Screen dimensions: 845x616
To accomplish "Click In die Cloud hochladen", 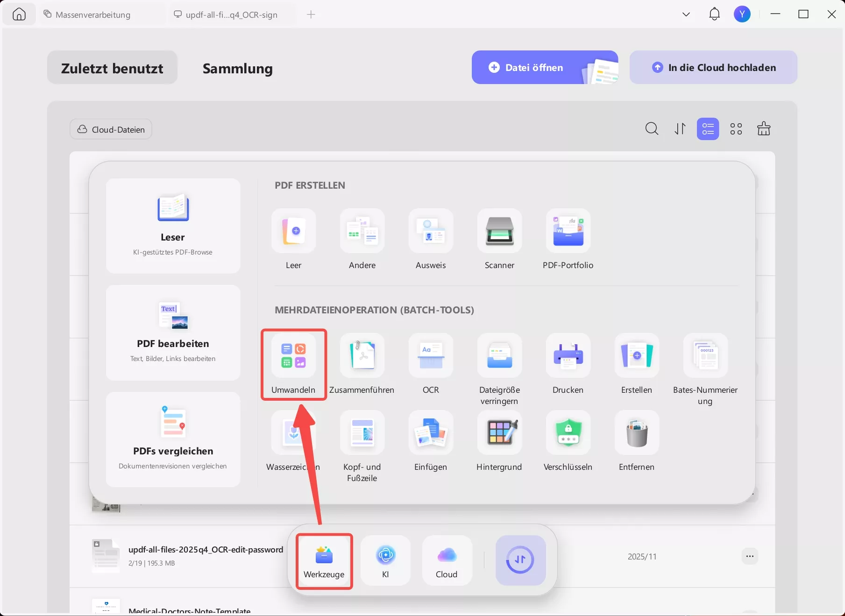I will (713, 67).
